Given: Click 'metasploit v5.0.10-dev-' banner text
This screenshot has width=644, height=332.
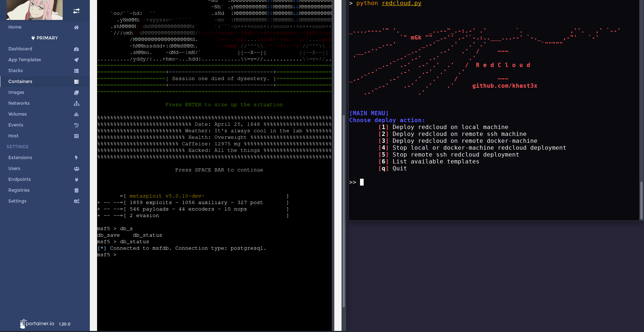Looking at the screenshot, I should tap(167, 196).
